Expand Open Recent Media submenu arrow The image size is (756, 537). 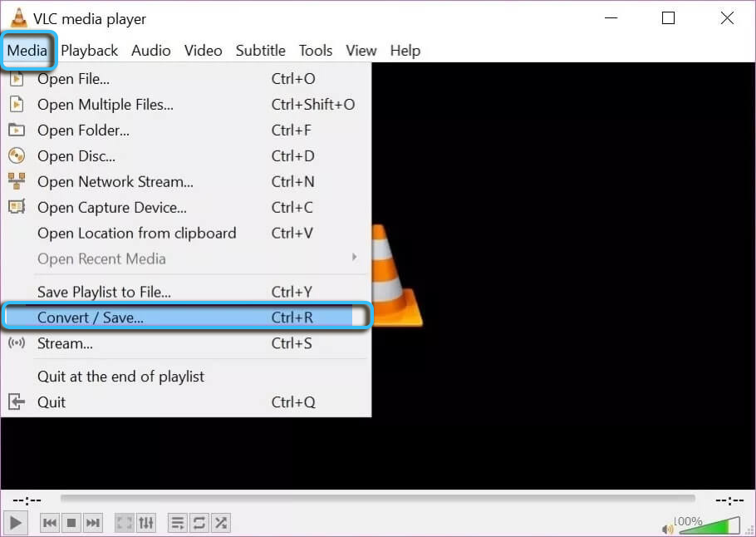pos(355,257)
